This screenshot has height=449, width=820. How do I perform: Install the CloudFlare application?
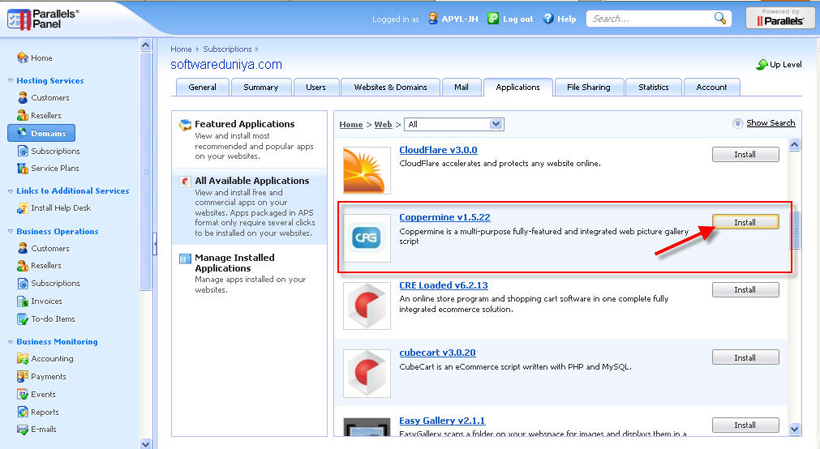(x=745, y=154)
